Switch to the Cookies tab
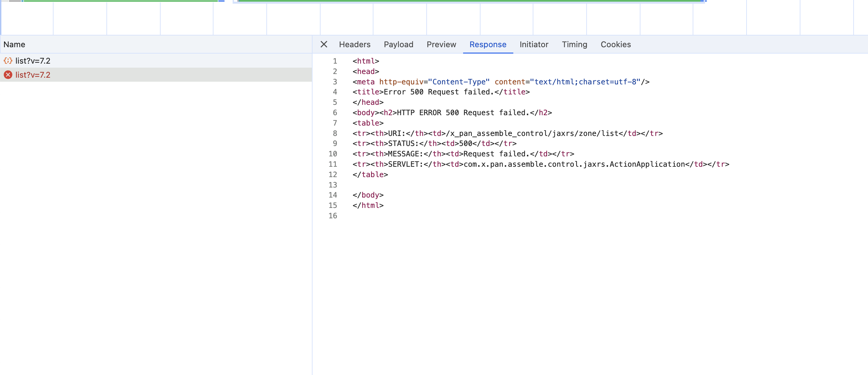The height and width of the screenshot is (375, 868). click(615, 45)
